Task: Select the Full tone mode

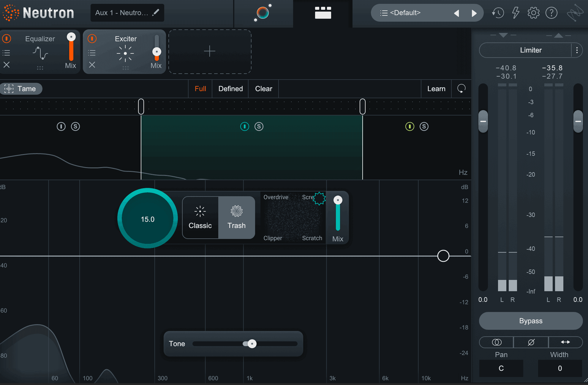Action: coord(200,88)
